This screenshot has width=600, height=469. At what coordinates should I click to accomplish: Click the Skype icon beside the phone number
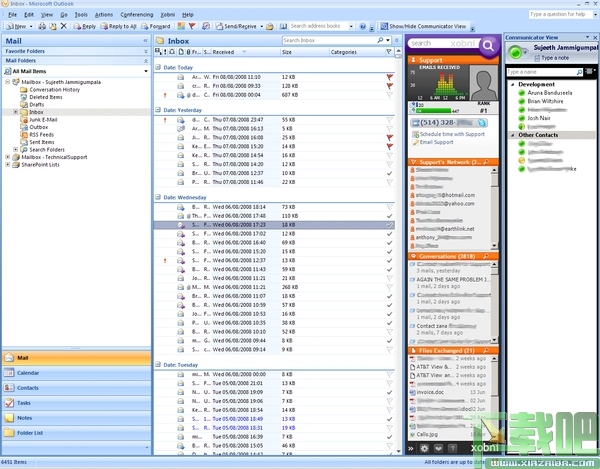482,123
